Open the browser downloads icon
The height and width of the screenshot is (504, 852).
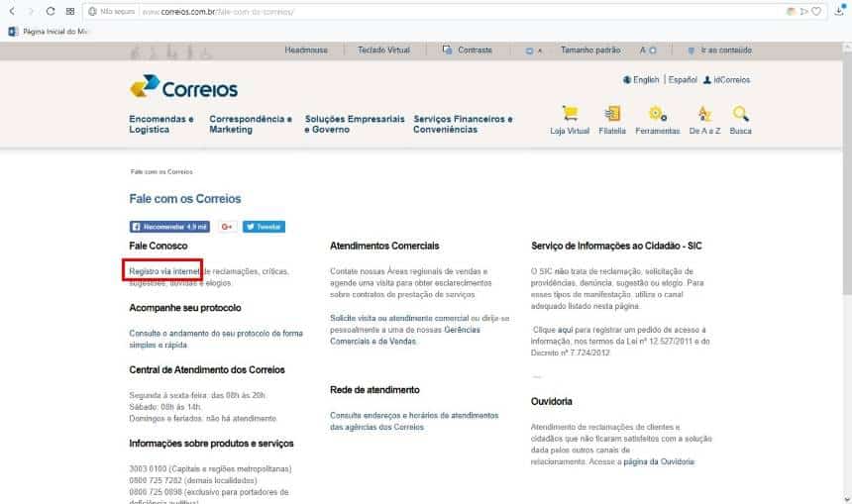840,10
